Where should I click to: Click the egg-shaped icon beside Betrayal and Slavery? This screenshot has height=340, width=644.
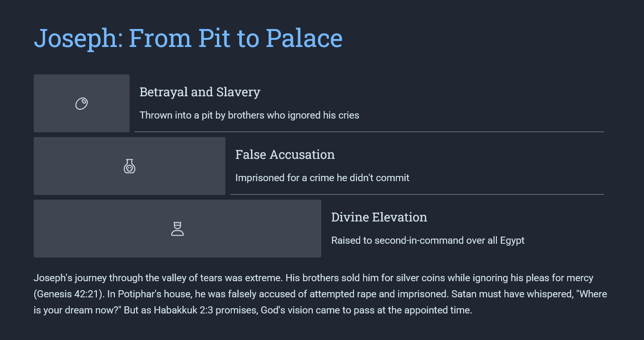pos(82,103)
